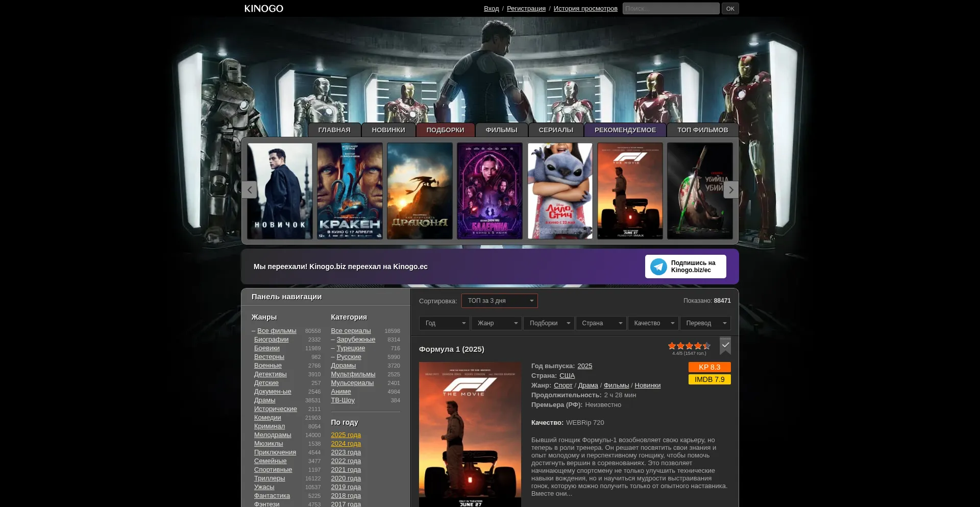980x507 pixels.
Task: Open the Фантастика genre
Action: click(272, 496)
